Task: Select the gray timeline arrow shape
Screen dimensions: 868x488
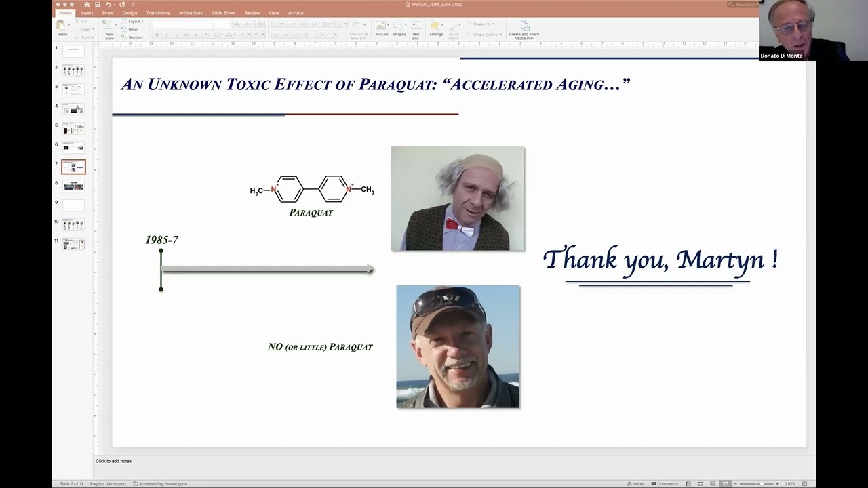Action: pyautogui.click(x=267, y=270)
